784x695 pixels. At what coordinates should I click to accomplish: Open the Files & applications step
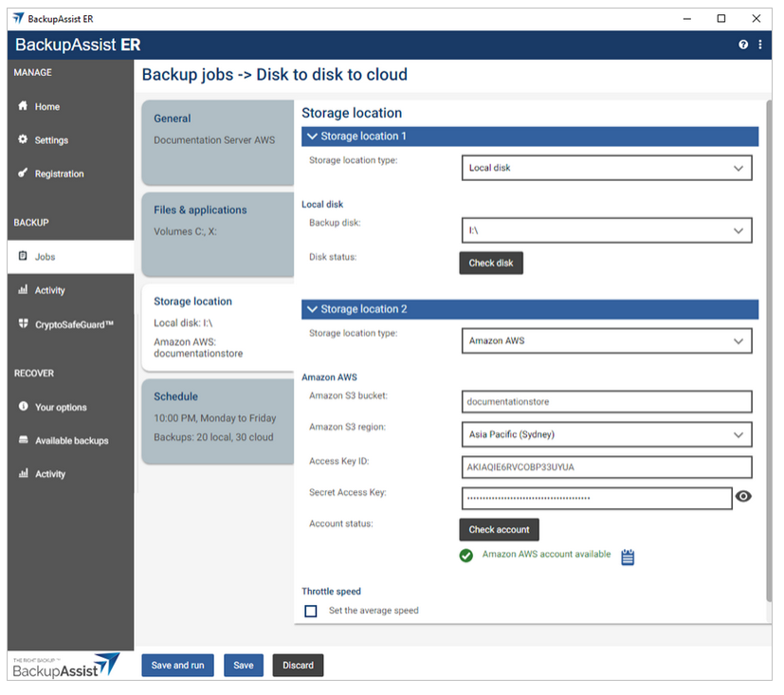point(217,229)
